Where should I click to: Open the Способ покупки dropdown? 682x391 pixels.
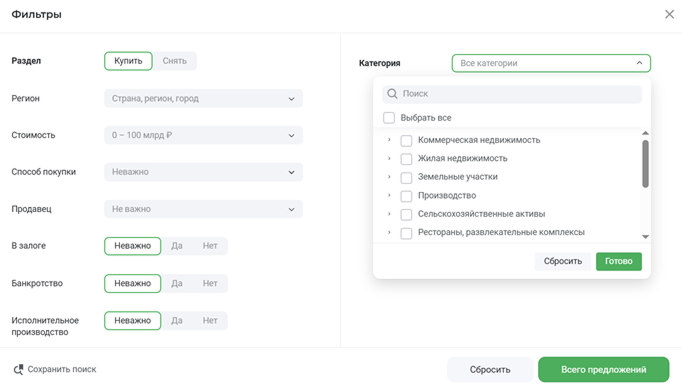click(x=204, y=172)
